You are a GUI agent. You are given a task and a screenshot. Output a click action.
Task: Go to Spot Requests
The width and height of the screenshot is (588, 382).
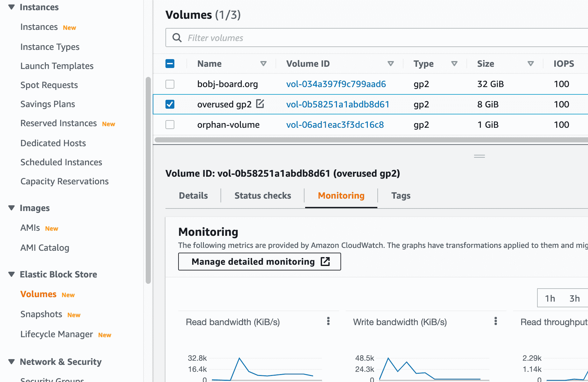pos(49,85)
